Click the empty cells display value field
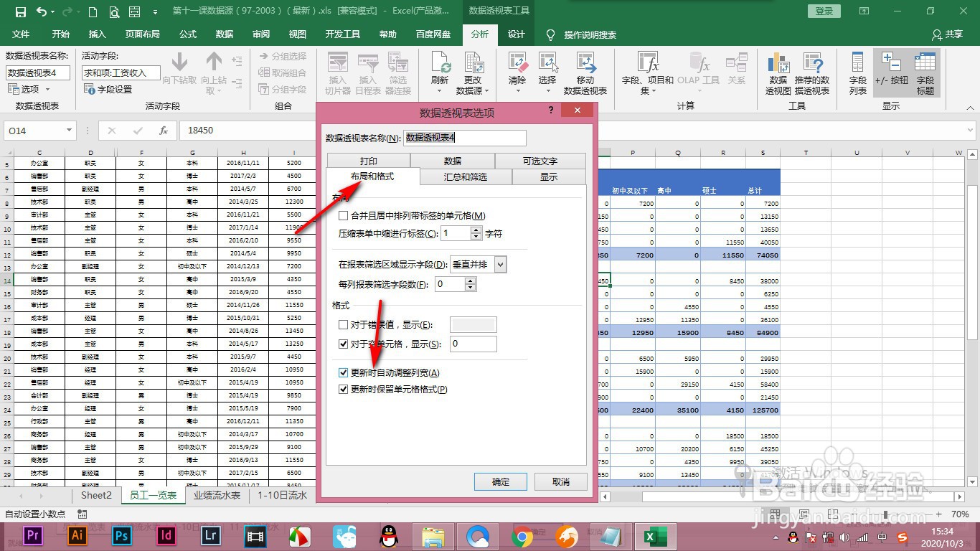 pyautogui.click(x=473, y=344)
